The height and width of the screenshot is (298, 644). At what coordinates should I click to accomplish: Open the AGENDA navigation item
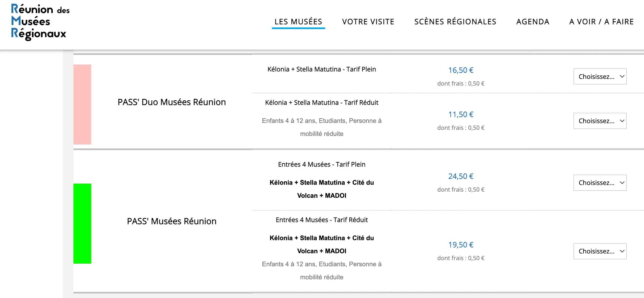(x=533, y=22)
